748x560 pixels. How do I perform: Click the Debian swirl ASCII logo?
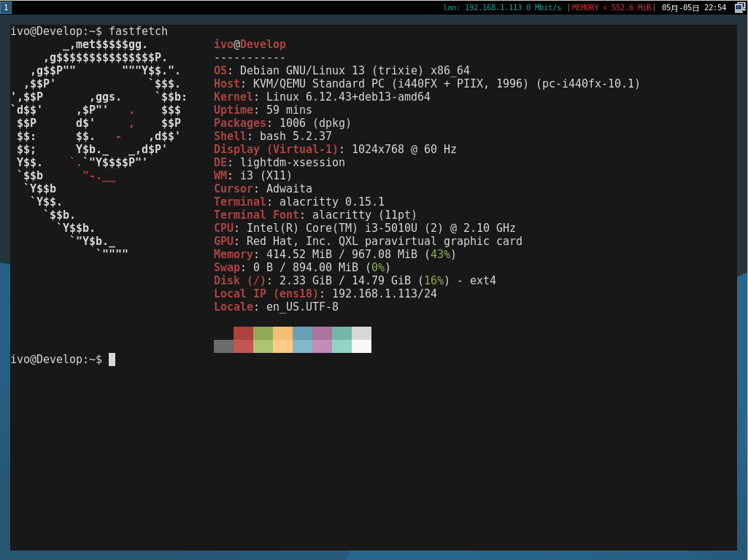click(x=99, y=149)
